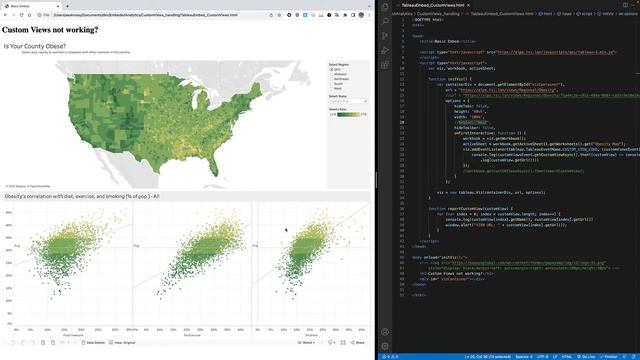Open VS Code Source Control panel

pos(385,36)
